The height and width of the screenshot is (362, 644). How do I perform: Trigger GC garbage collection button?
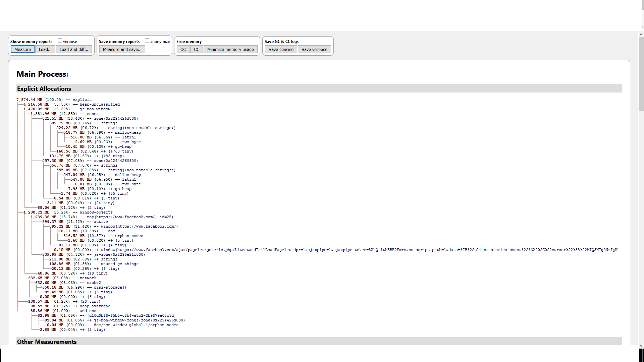(x=183, y=49)
